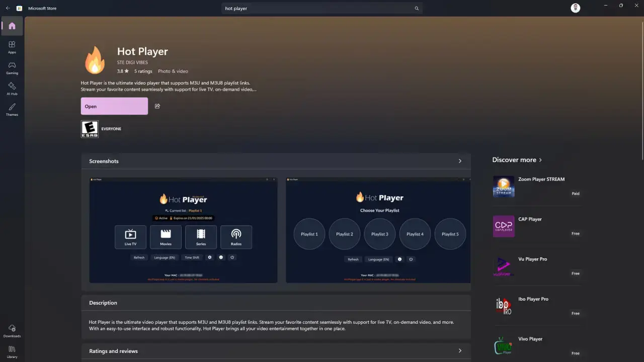Open the Choose Your Playlist screenshot
The width and height of the screenshot is (644, 362).
[378, 230]
